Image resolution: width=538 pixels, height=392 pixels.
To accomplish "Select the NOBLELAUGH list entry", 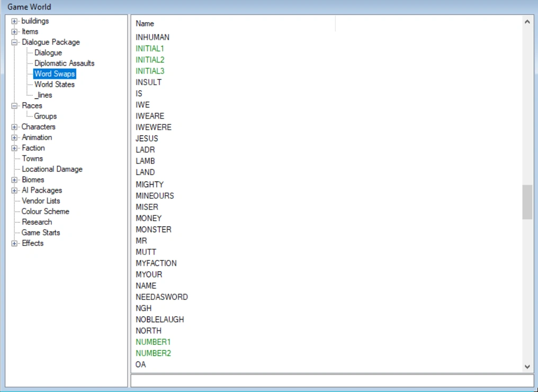I will [x=159, y=320].
